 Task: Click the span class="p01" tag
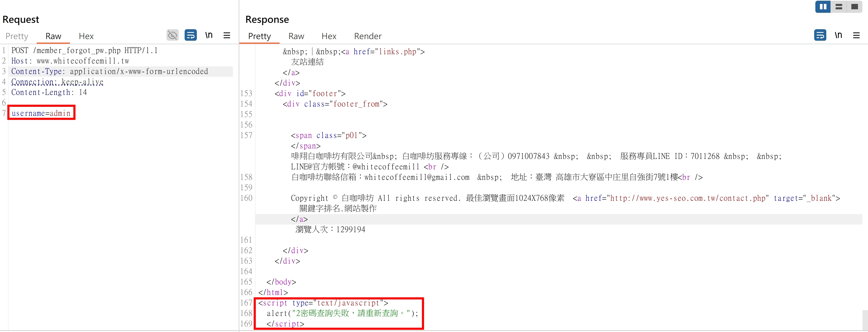328,135
